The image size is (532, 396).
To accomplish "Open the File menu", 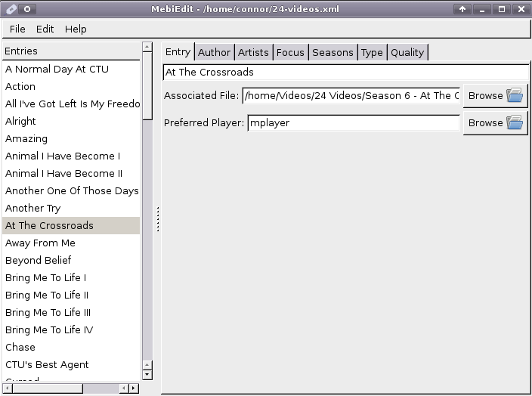I will point(17,29).
